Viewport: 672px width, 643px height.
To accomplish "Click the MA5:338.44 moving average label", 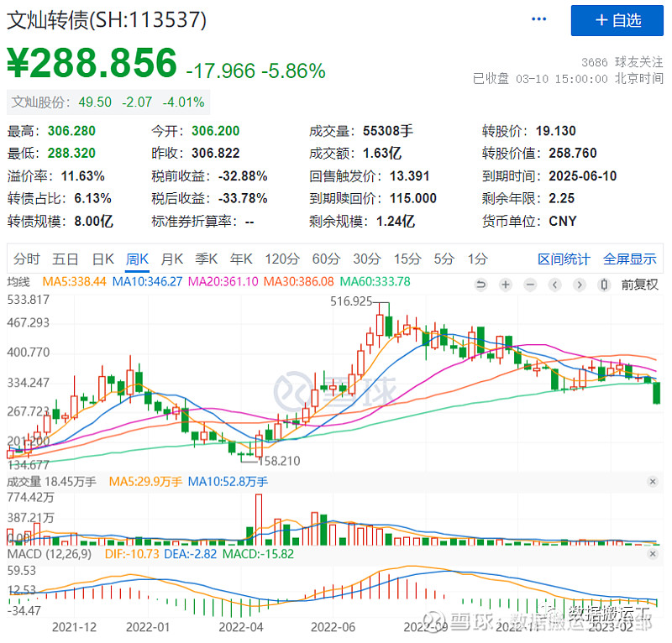I will click(x=74, y=282).
